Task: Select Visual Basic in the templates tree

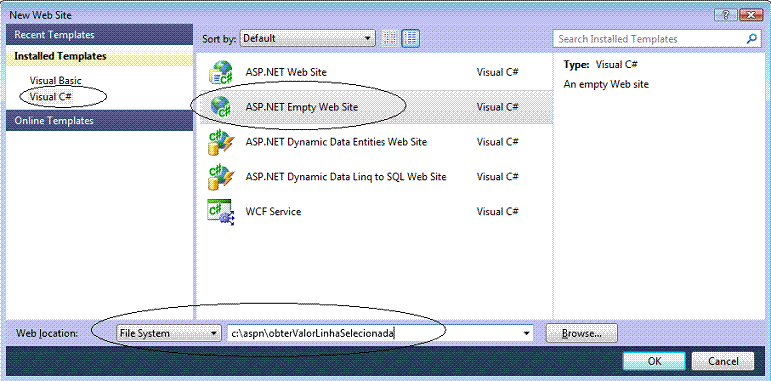Action: click(56, 81)
